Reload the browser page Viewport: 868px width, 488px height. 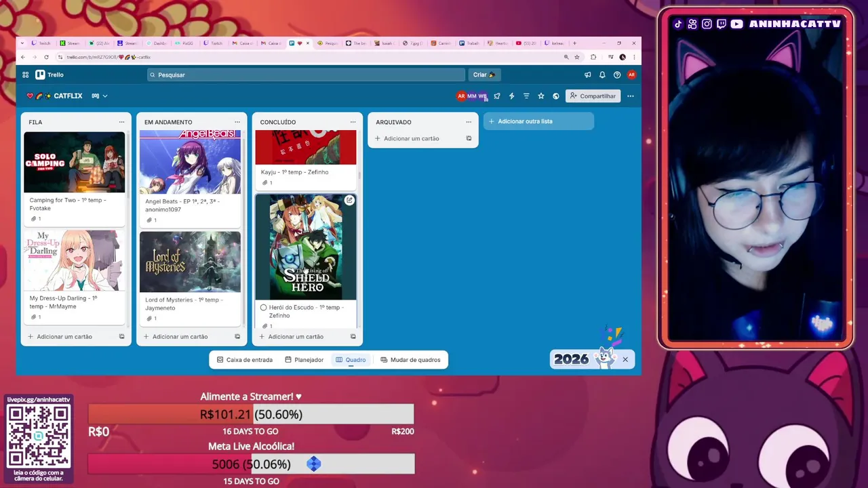[46, 57]
